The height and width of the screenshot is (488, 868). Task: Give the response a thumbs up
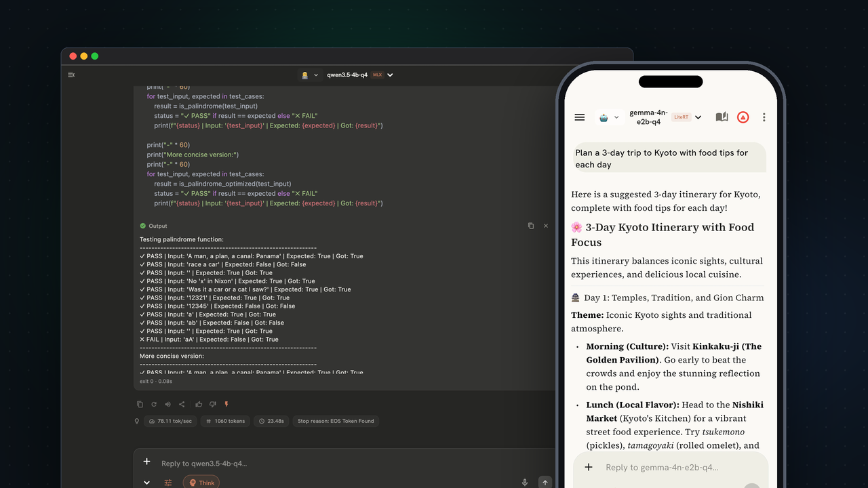point(199,405)
